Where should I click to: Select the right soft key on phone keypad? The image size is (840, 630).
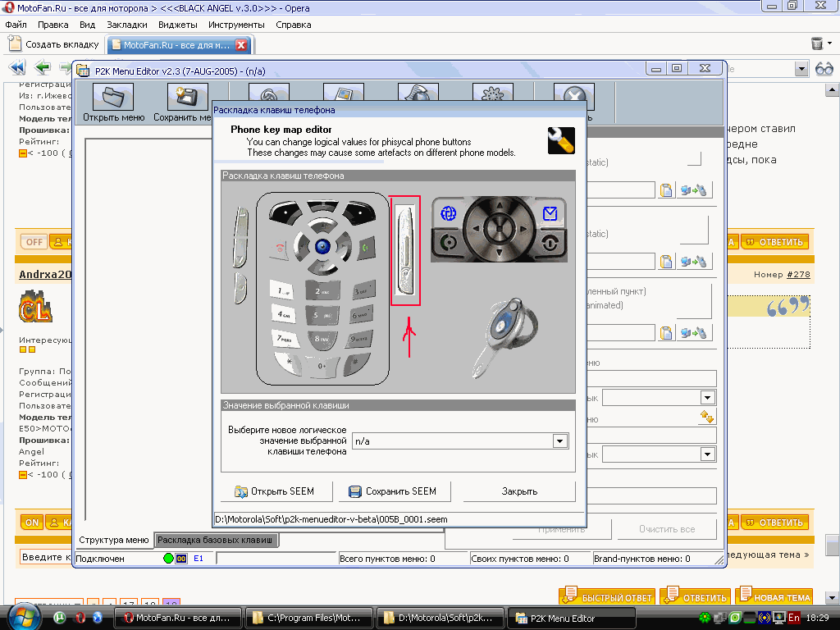[359, 212]
